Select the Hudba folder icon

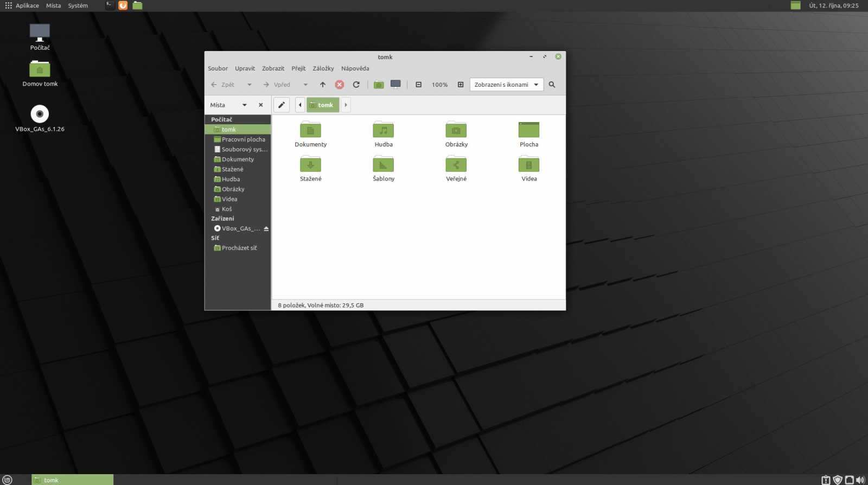coord(384,130)
